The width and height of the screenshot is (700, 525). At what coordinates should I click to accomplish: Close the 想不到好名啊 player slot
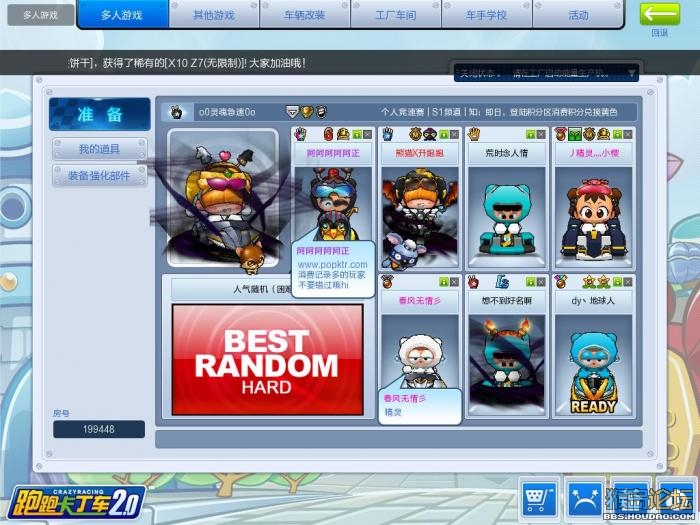tap(541, 282)
